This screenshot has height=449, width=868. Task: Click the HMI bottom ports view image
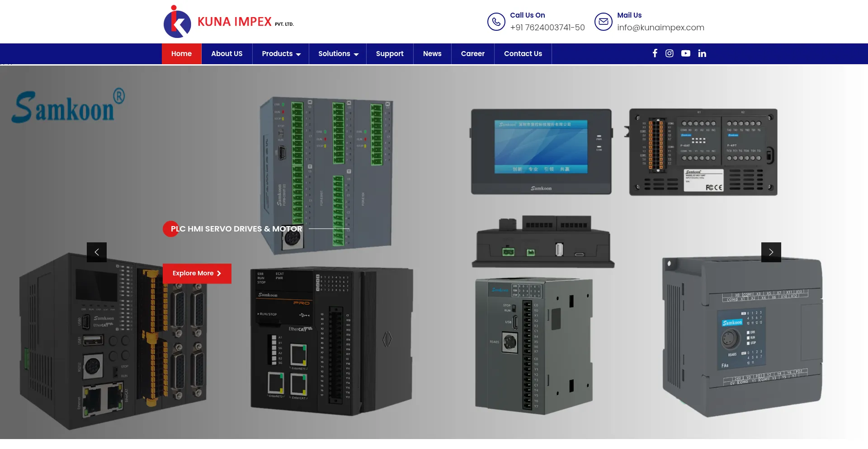pos(543,242)
